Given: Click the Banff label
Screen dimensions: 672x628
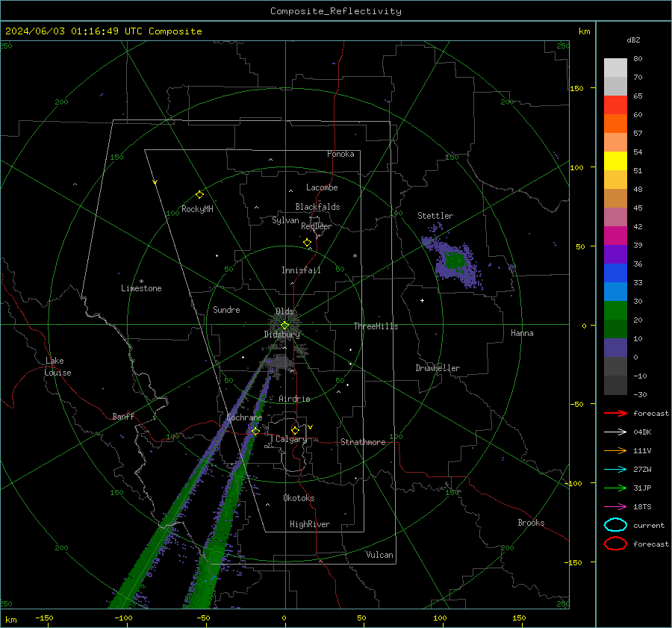Looking at the screenshot, I should pyautogui.click(x=123, y=417).
